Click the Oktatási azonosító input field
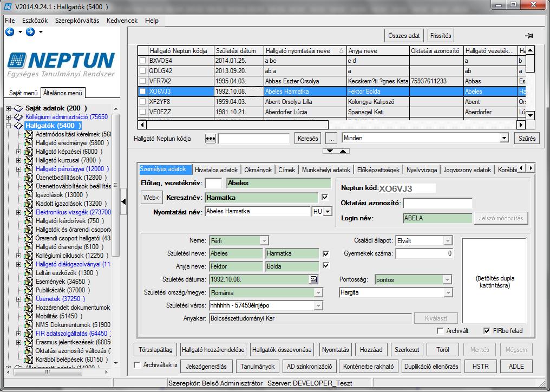 coord(437,203)
